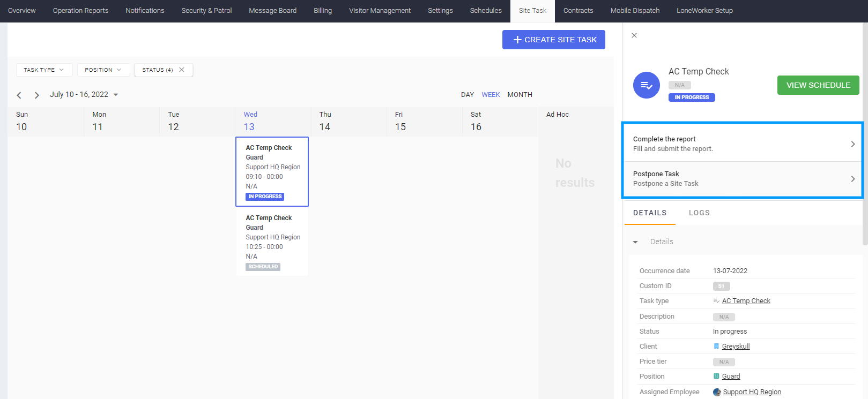The image size is (868, 399).
Task: Click the Fri 15 day header
Action: [424, 122]
